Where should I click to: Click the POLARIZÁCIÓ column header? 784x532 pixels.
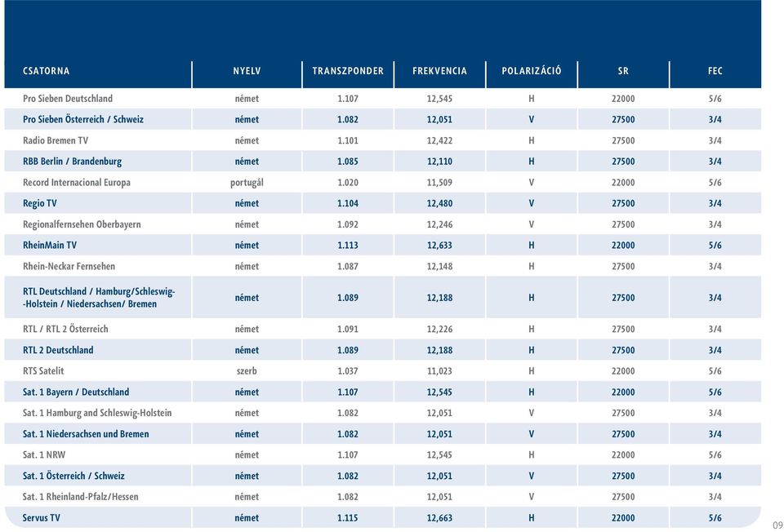[x=532, y=71]
